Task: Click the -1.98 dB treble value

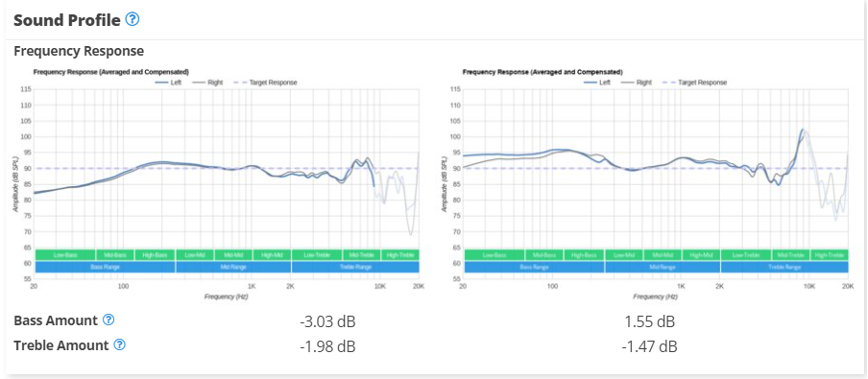Action: (x=328, y=347)
